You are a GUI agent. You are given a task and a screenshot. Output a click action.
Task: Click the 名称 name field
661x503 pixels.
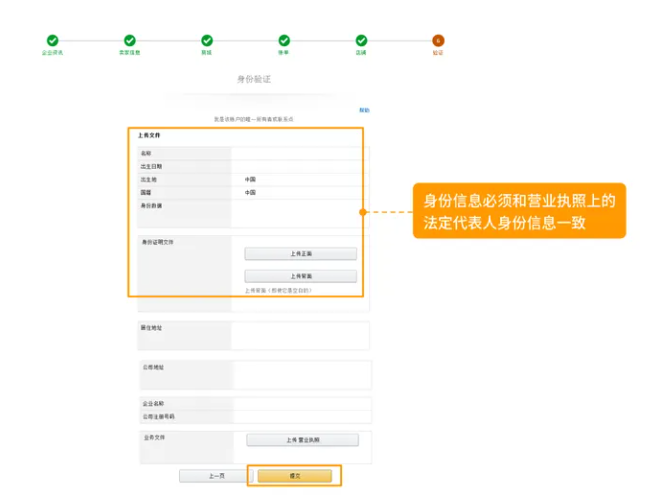click(298, 153)
